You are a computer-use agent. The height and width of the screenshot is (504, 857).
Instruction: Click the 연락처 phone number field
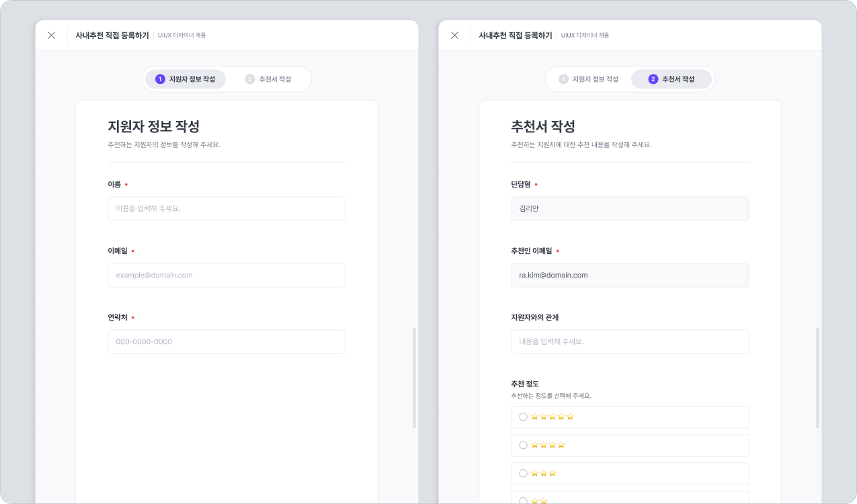coord(227,341)
